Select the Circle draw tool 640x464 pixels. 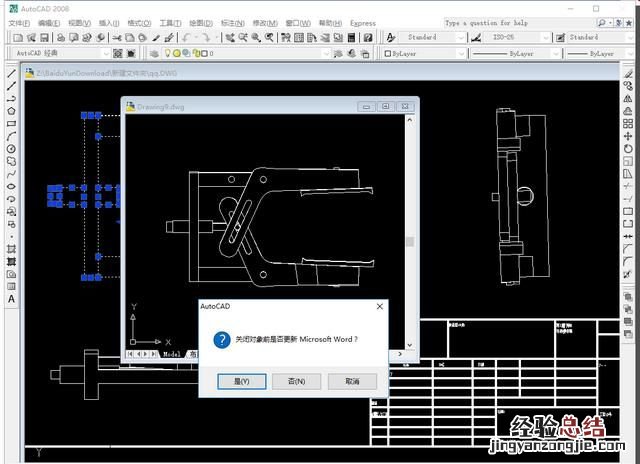(x=11, y=148)
